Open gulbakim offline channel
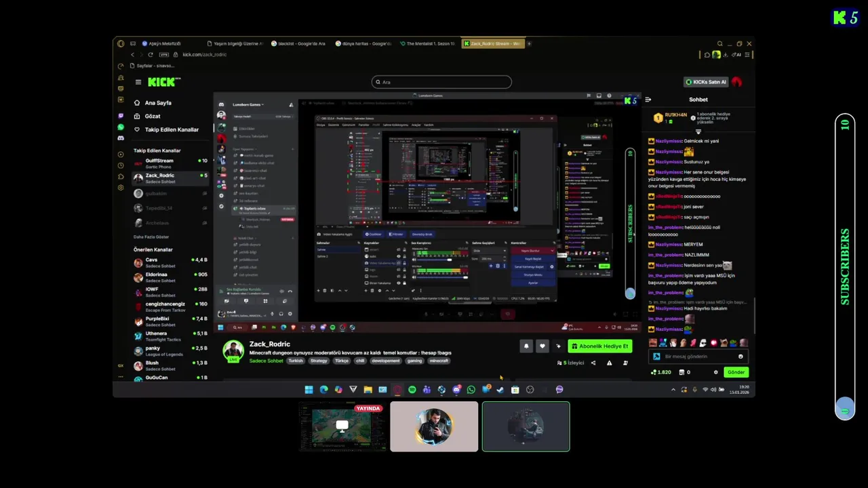The height and width of the screenshot is (488, 868). tap(171, 193)
